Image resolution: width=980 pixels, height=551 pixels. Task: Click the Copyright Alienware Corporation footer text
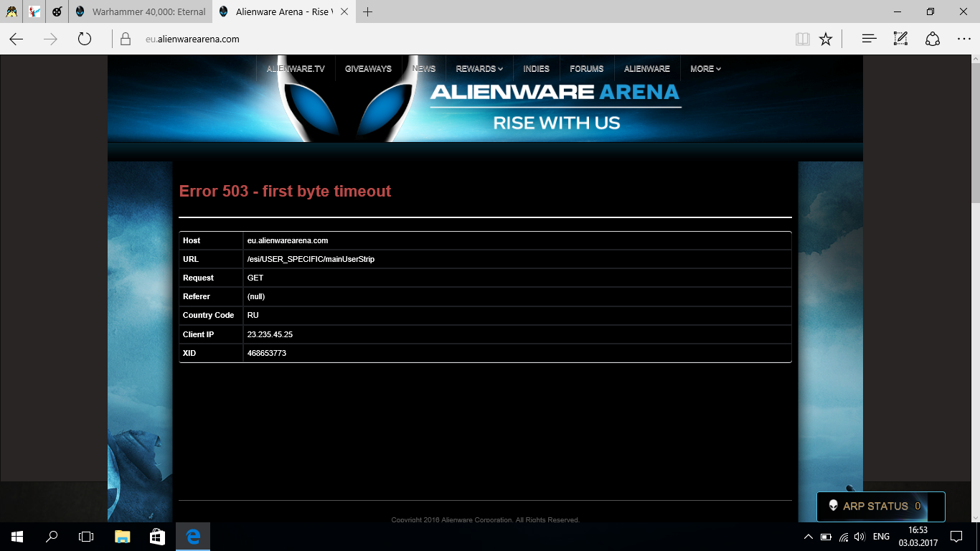[485, 519]
